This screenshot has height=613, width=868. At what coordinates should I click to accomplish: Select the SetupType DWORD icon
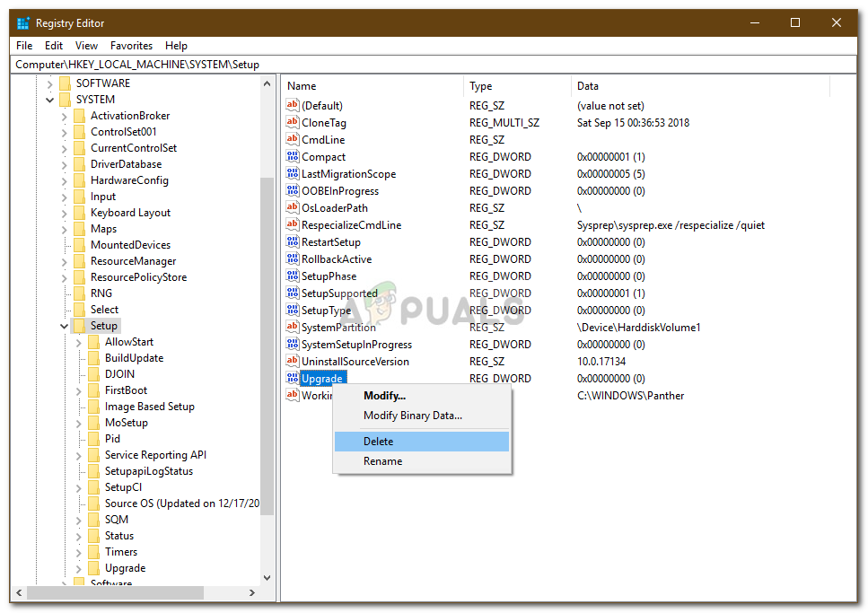pos(293,310)
